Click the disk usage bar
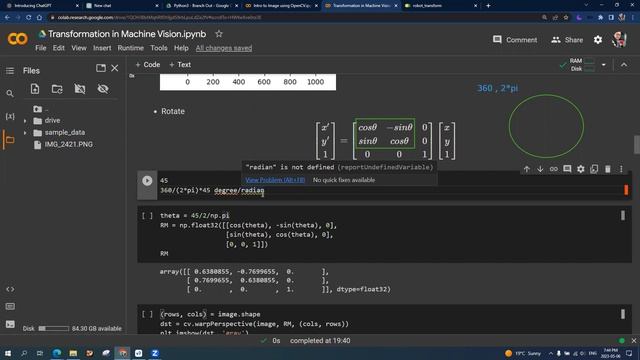Viewport: 640px width, 360px height. 54,329
